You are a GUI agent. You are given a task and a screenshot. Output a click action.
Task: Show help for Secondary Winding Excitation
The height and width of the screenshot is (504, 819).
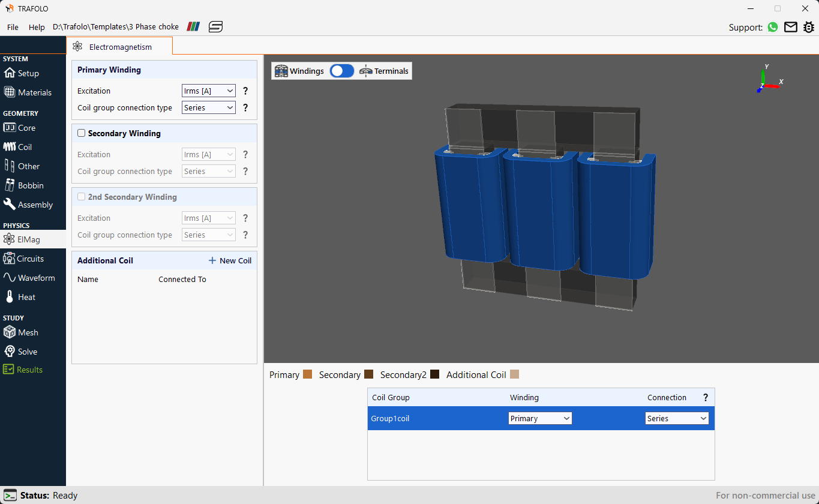tap(245, 155)
